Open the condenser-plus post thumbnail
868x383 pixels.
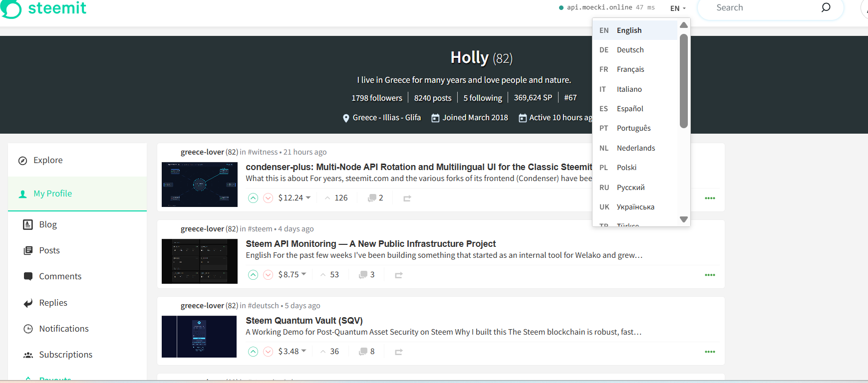pos(200,185)
